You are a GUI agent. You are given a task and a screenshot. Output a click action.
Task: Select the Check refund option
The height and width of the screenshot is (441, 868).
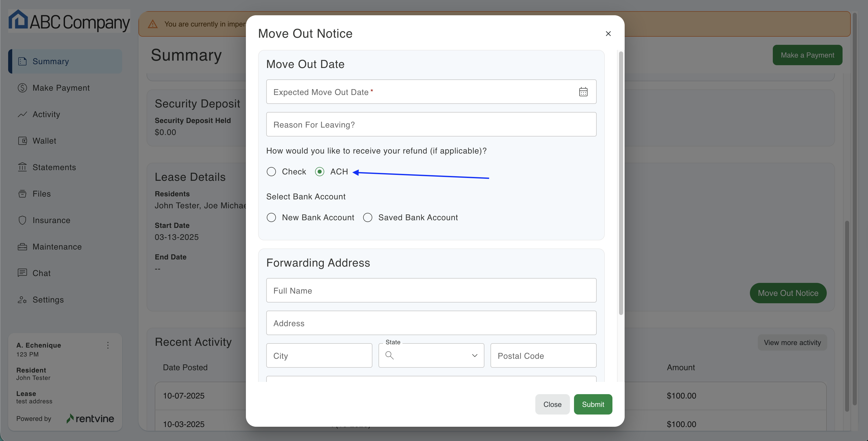271,172
